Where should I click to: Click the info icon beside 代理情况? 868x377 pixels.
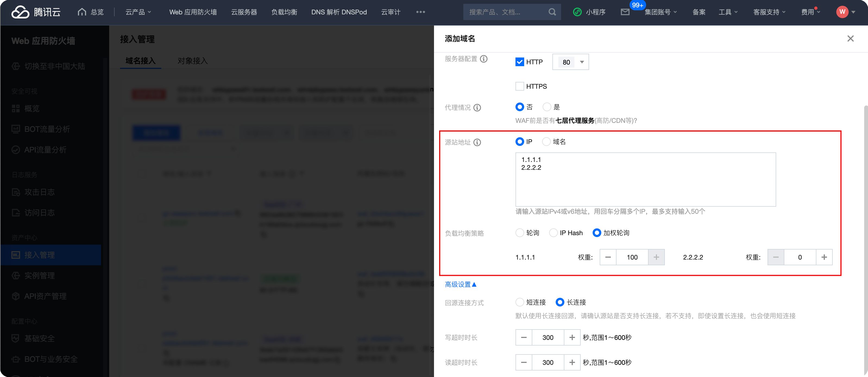pyautogui.click(x=477, y=108)
